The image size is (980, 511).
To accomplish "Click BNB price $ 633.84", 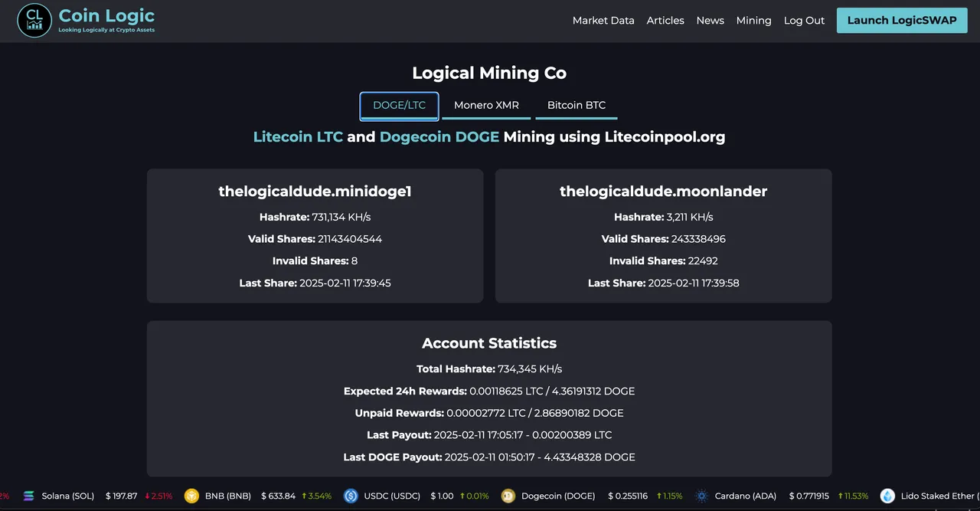I will pyautogui.click(x=278, y=496).
